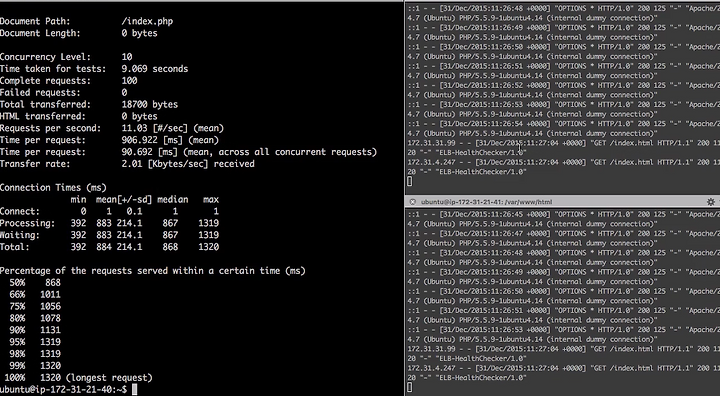Image resolution: width=720 pixels, height=396 pixels.
Task: Click the Requests per second label
Action: 51,128
